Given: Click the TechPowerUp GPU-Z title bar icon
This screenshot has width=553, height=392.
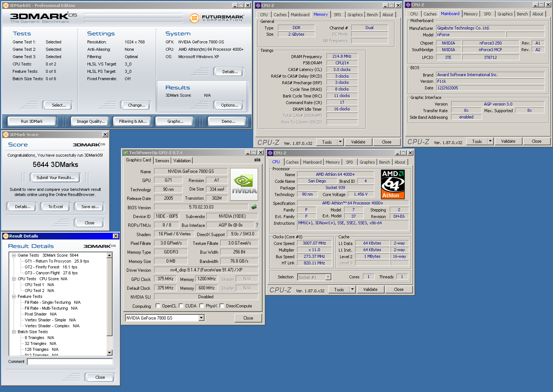Looking at the screenshot, I should point(126,153).
